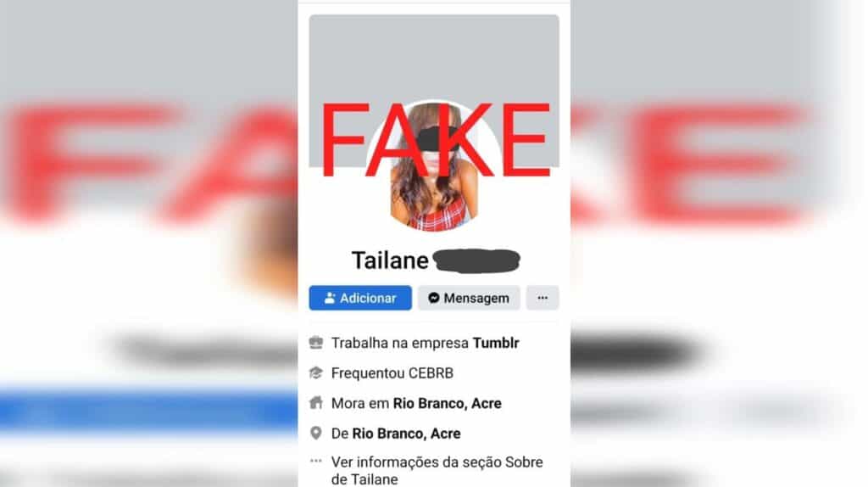868x487 pixels.
Task: Open the Tumblr company link
Action: (495, 343)
